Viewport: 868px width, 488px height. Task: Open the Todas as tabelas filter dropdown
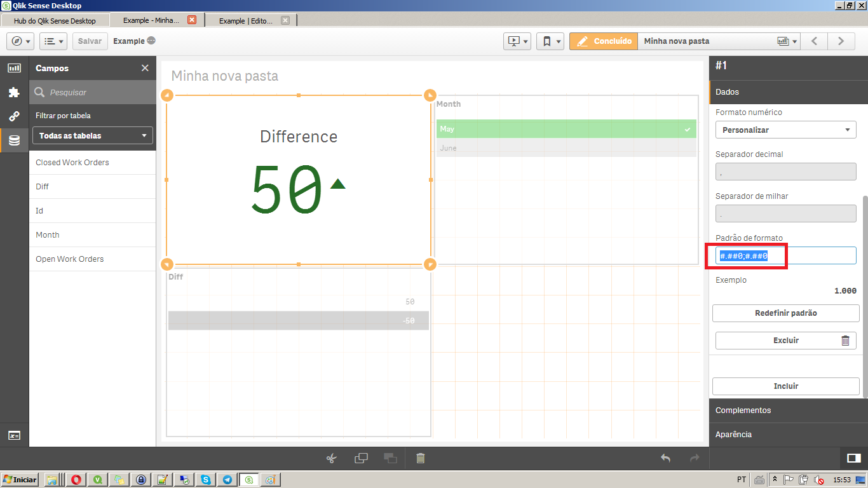point(93,135)
